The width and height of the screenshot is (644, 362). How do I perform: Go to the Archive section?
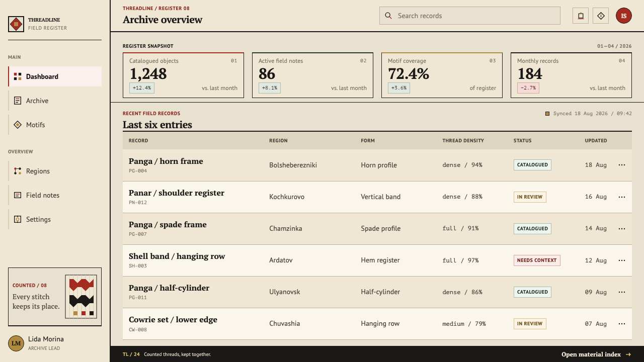[55, 101]
